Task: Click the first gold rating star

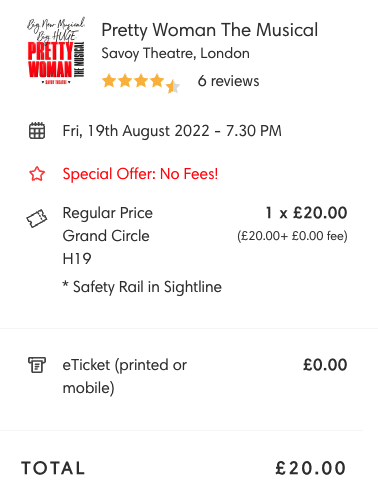Action: (109, 81)
